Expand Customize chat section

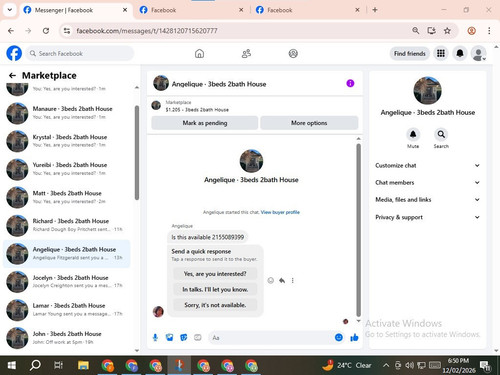[427, 165]
